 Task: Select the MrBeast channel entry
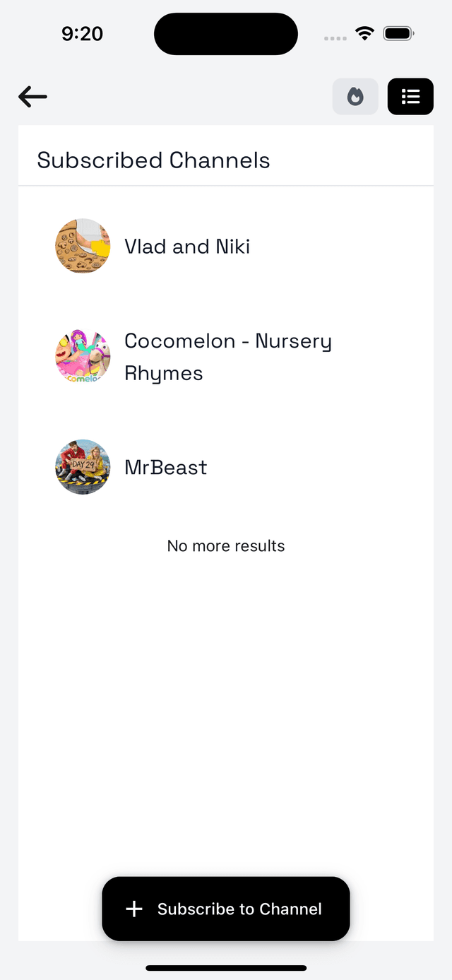click(x=165, y=467)
